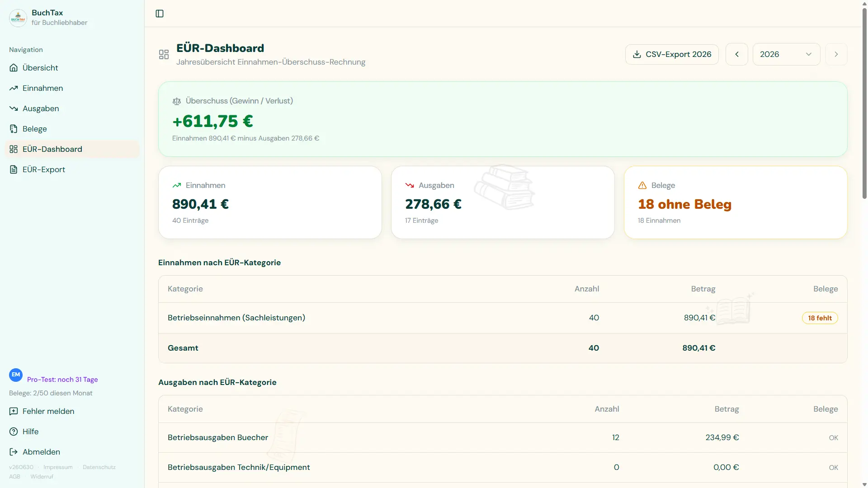Open the Widerruf footer link
Screen dimensions: 868x488
(x=42, y=477)
